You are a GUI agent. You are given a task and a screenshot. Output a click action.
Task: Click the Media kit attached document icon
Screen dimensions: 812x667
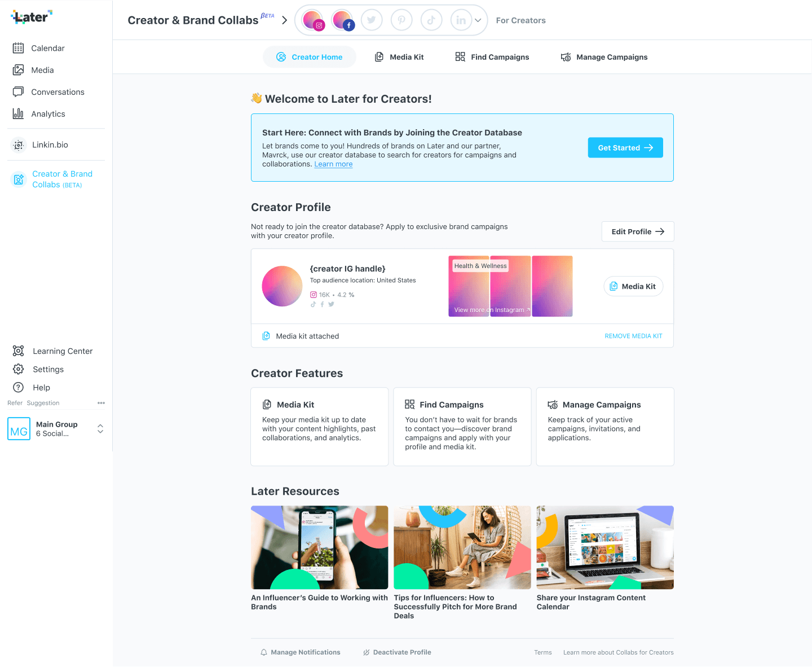266,336
